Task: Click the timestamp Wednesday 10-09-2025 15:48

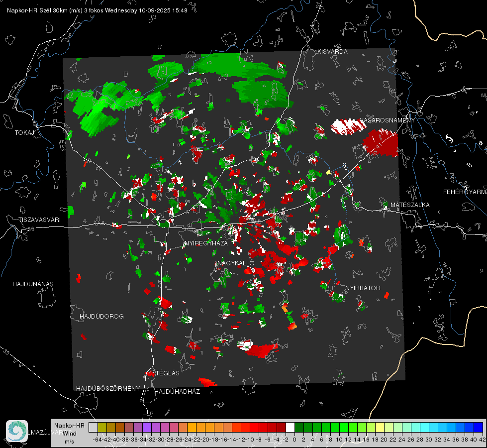Action: tap(146, 10)
